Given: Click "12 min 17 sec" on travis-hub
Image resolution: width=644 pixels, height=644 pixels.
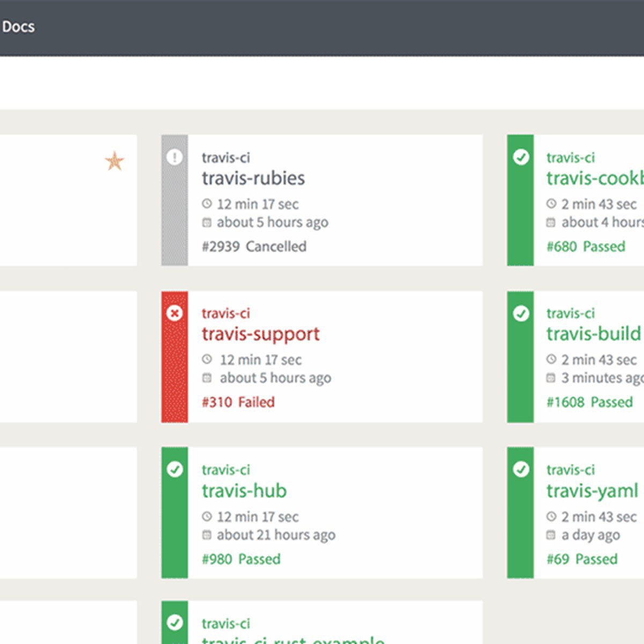Looking at the screenshot, I should tap(258, 517).
